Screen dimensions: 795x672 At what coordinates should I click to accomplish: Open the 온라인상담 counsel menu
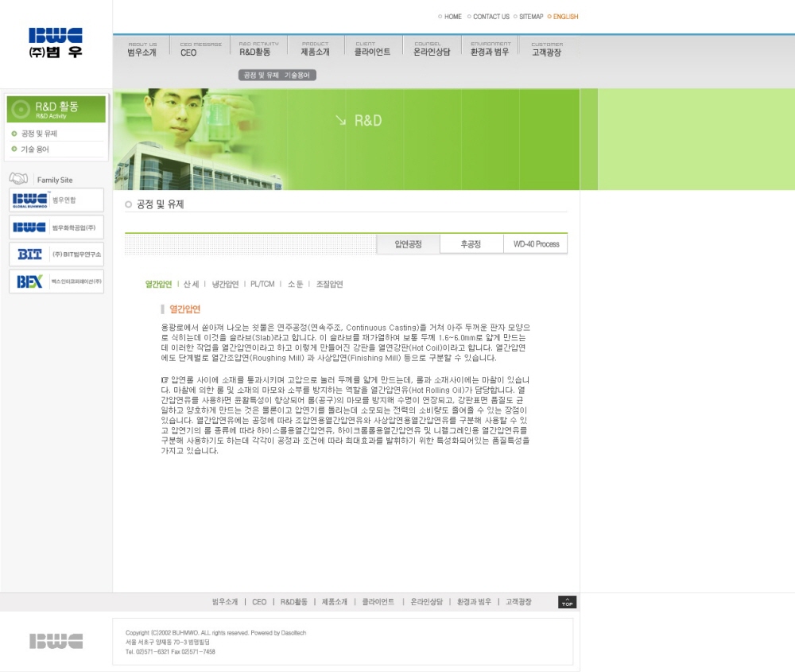click(432, 49)
